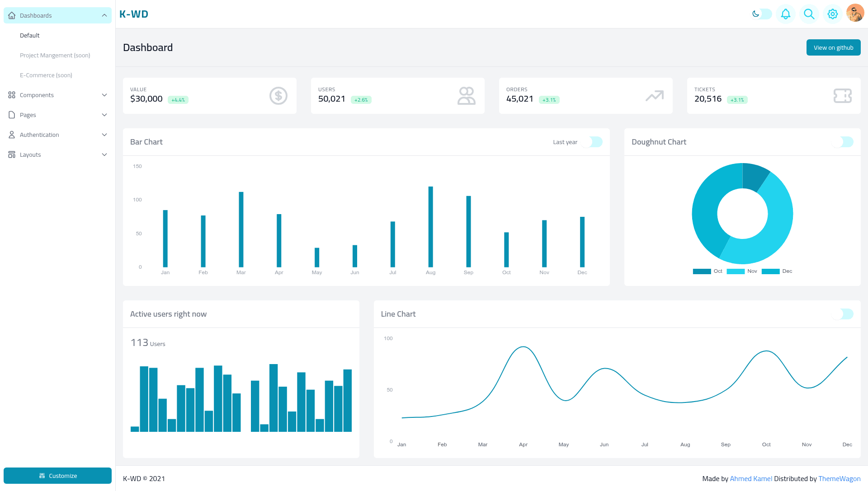Click the search magnifier icon
The image size is (868, 491).
click(809, 14)
